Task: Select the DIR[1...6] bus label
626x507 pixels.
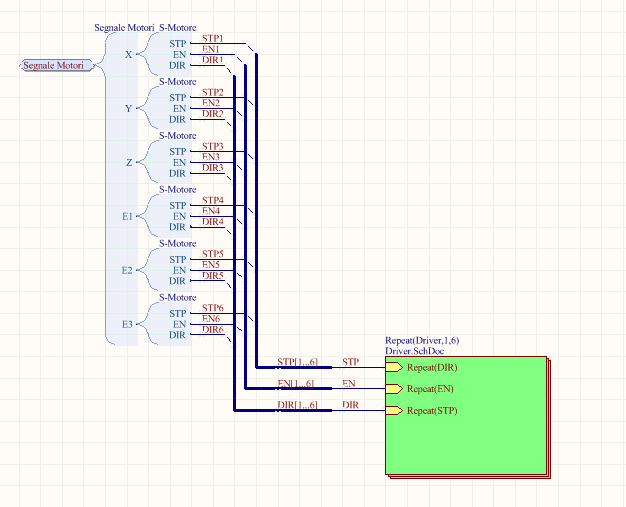Action: (x=297, y=405)
